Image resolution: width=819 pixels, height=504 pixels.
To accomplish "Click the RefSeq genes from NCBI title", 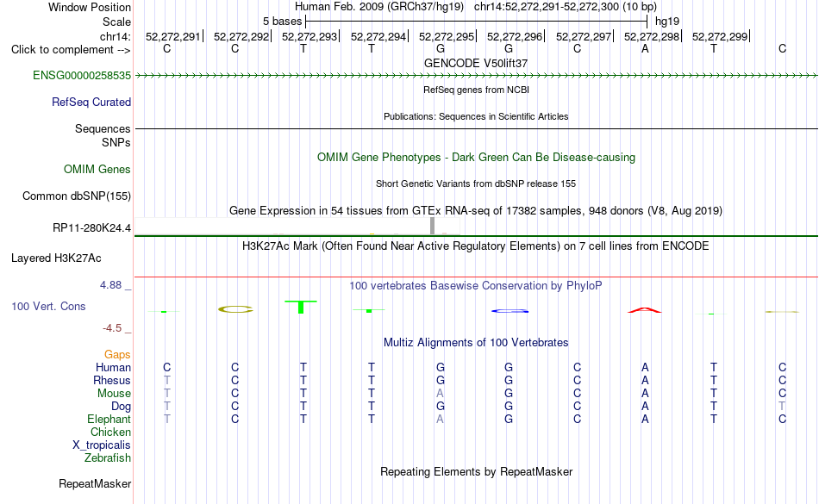I will (476, 90).
